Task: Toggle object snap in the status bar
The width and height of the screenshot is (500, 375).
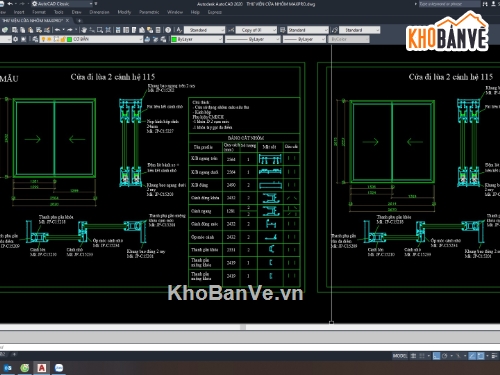Action: point(480,356)
